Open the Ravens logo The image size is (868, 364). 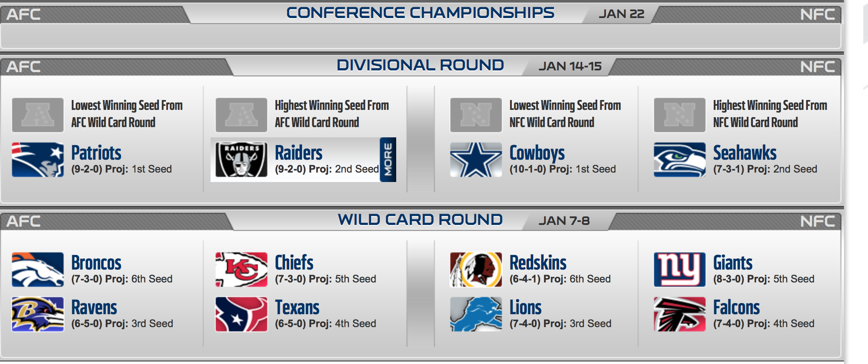pos(38,314)
